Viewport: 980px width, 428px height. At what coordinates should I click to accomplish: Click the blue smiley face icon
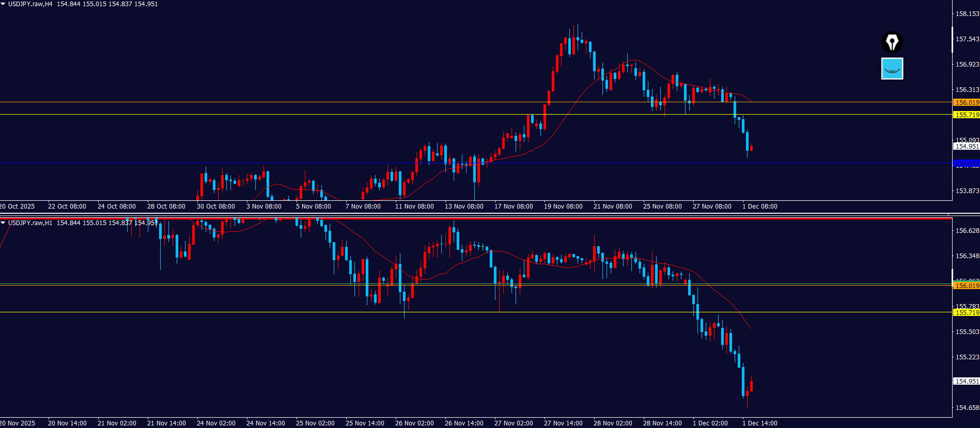click(892, 69)
